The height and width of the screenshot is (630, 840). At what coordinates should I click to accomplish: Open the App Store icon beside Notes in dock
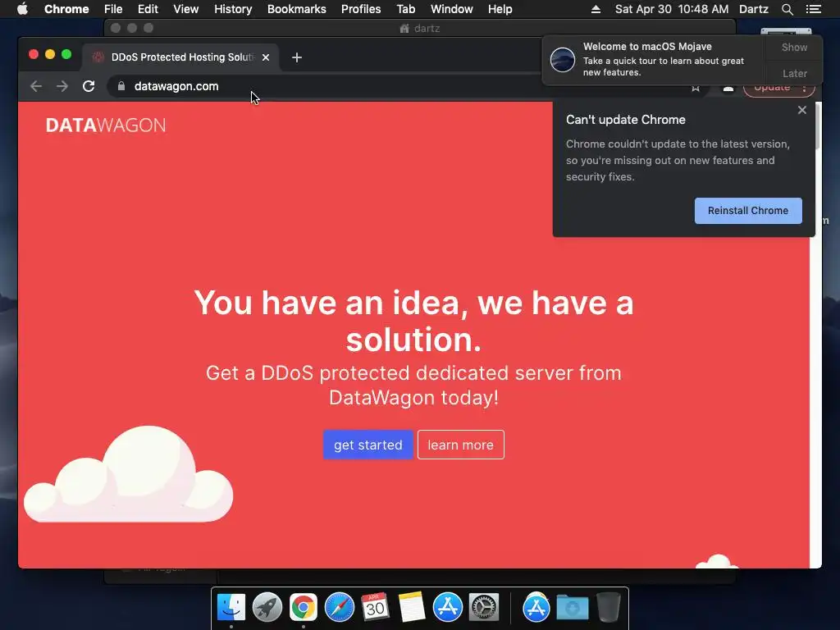pyautogui.click(x=448, y=608)
